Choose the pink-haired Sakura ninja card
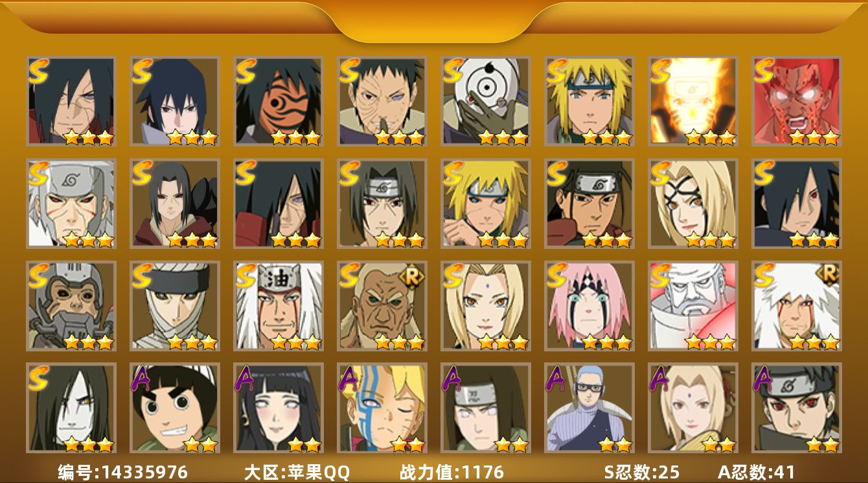Screen dimensions: 868x483 point(589,305)
